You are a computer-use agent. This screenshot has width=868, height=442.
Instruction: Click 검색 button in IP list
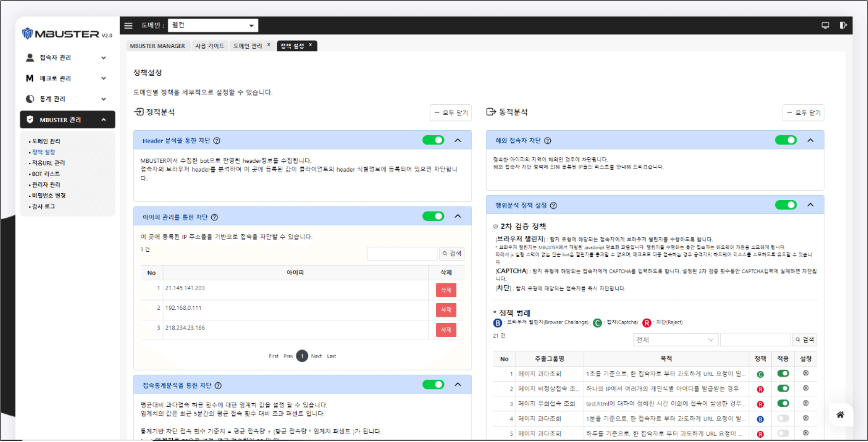tap(452, 254)
